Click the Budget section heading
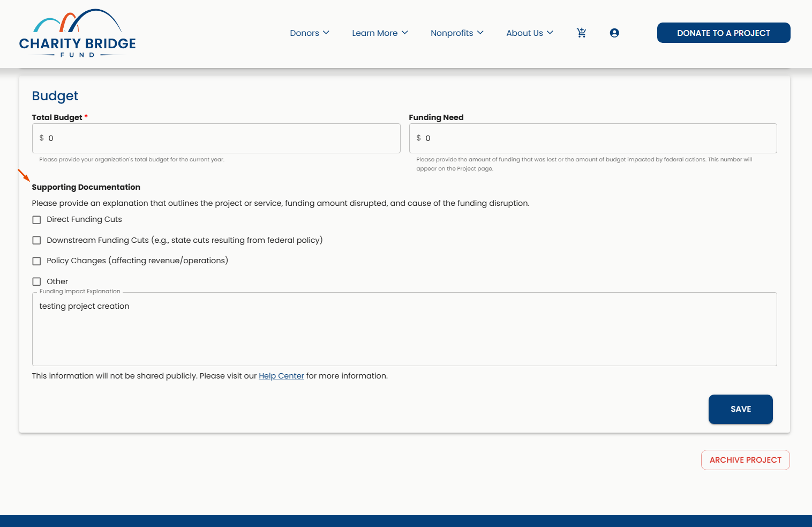 [x=55, y=96]
